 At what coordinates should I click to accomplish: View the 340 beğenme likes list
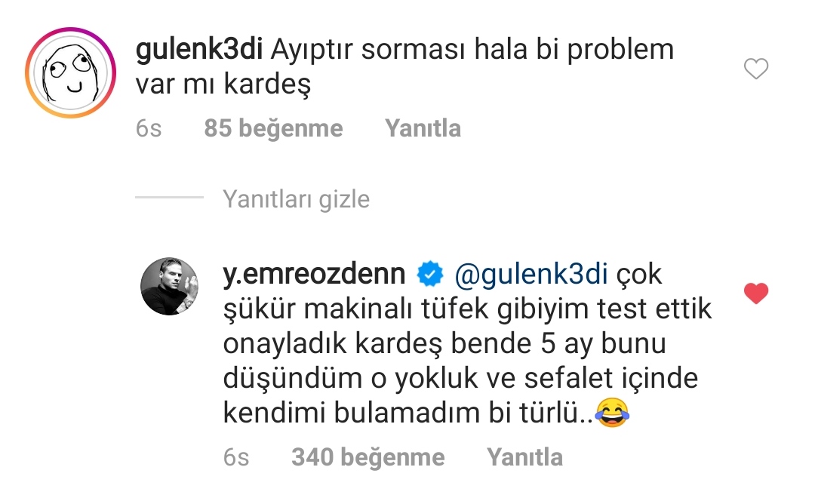point(368,457)
